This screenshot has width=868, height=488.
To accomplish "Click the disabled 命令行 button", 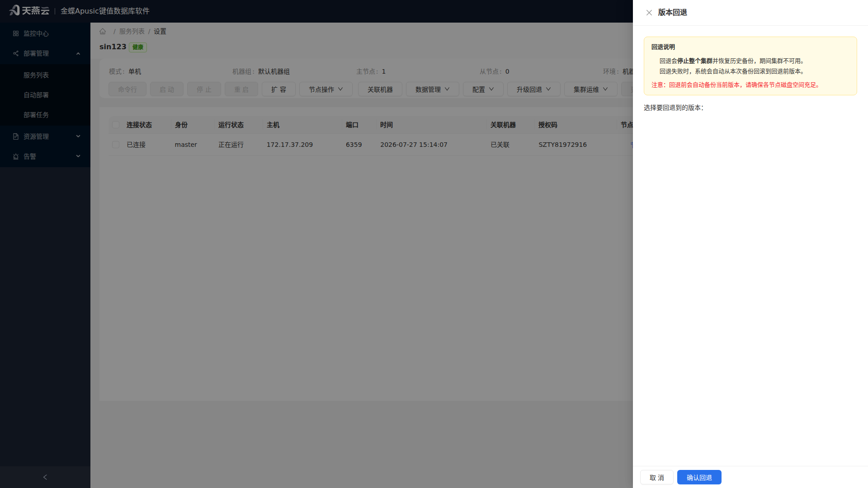I will coord(127,89).
